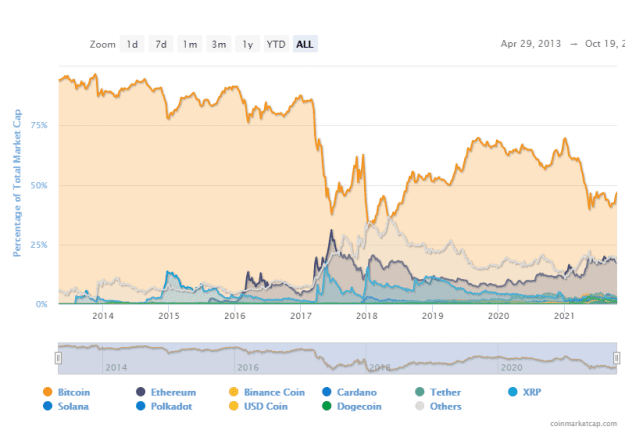Click the XRP legend label

click(532, 393)
